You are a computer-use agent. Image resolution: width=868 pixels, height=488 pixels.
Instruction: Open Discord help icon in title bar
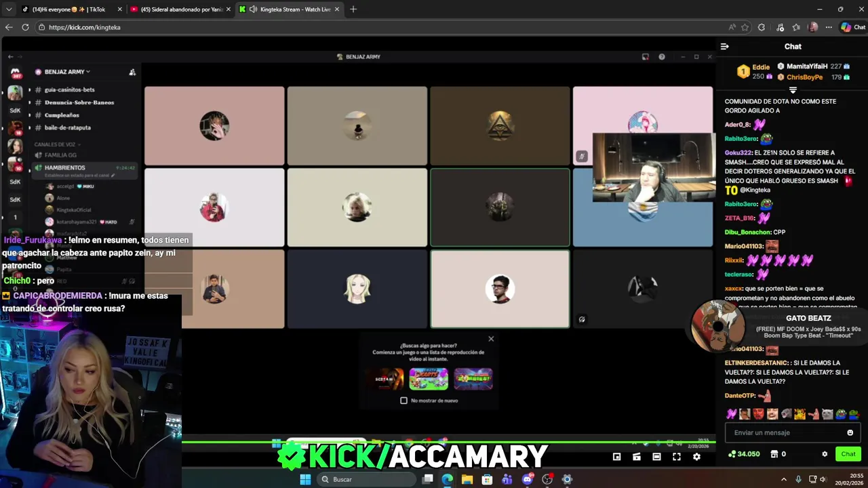pyautogui.click(x=662, y=57)
